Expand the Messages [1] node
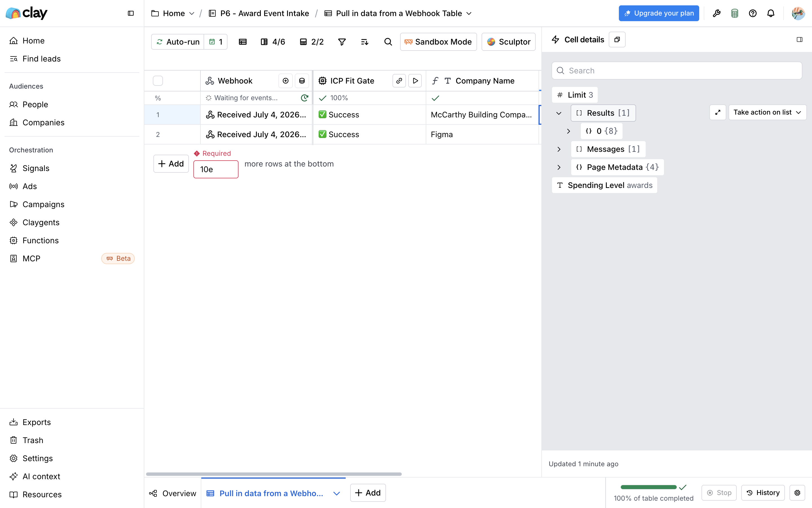This screenshot has width=812, height=508. [x=559, y=149]
